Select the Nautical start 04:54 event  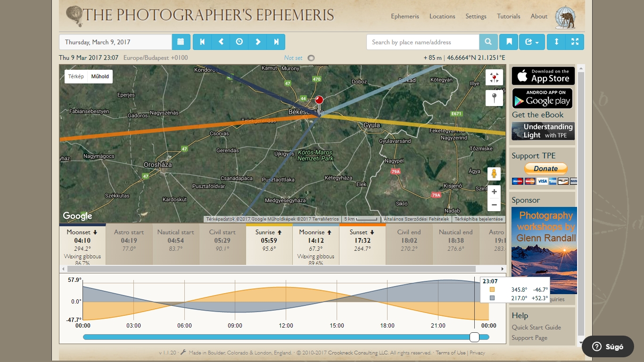pos(176,244)
